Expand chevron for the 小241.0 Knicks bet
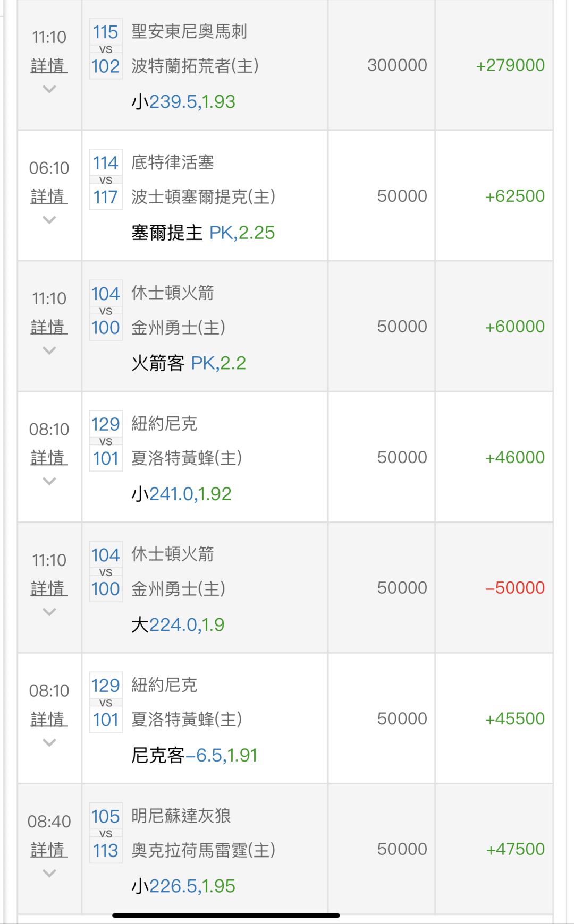 pyautogui.click(x=49, y=481)
